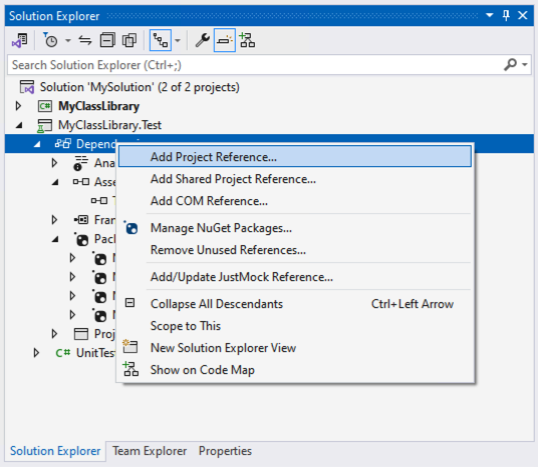
Task: Expand the Frameworks node
Action: pos(54,220)
